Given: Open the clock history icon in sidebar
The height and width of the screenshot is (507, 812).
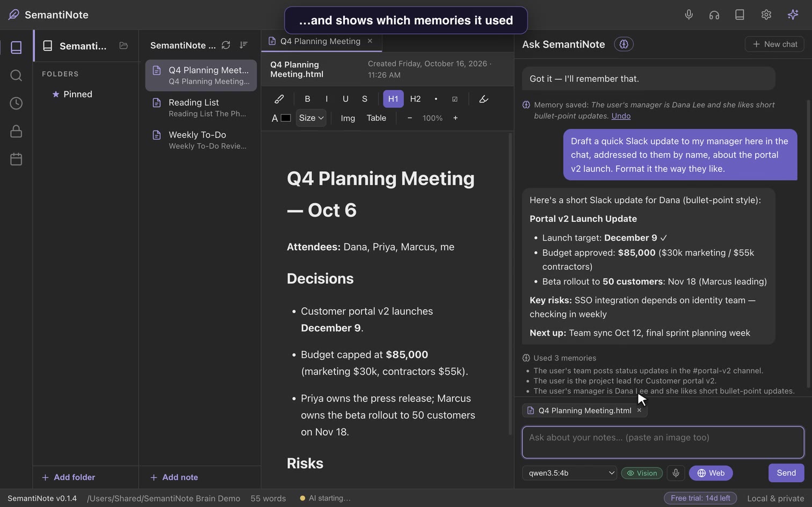Looking at the screenshot, I should 16,103.
